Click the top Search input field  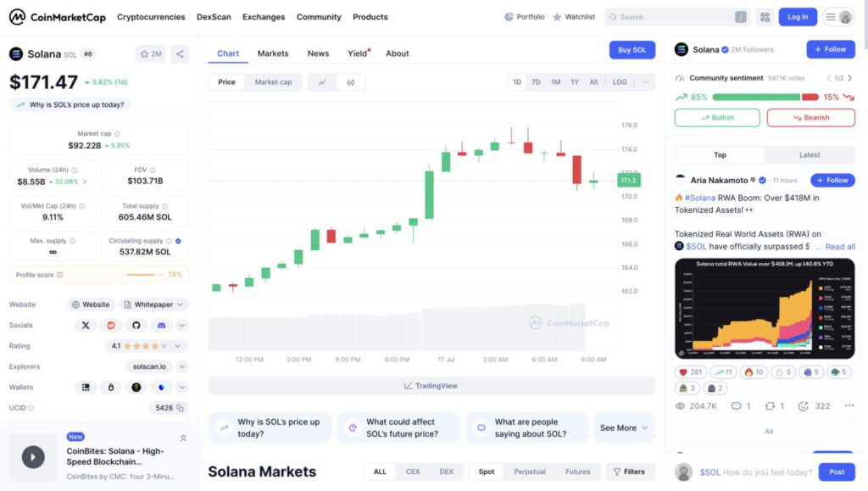[x=675, y=17]
